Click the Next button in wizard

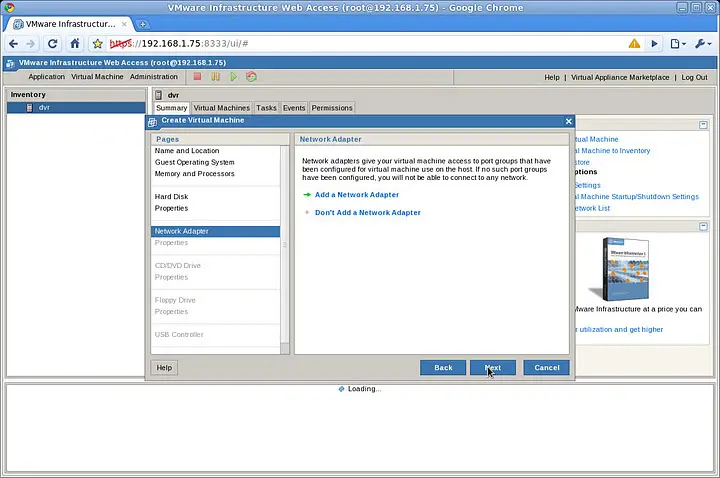493,367
